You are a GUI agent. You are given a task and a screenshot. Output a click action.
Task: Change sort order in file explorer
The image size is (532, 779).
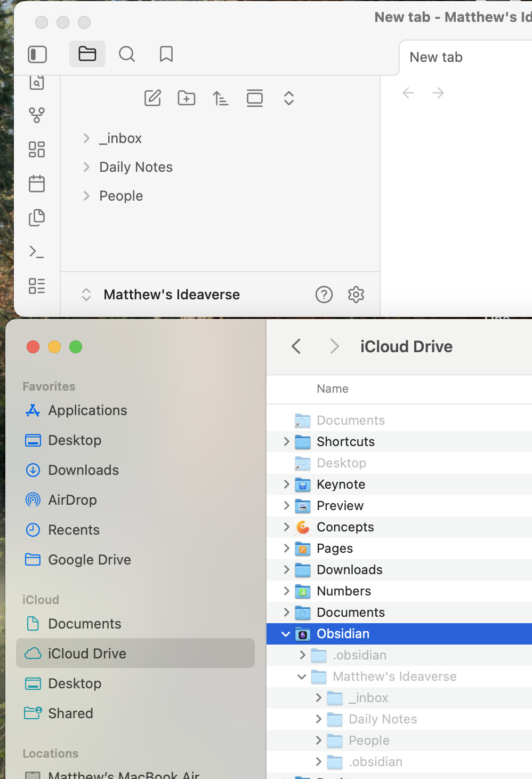[220, 98]
